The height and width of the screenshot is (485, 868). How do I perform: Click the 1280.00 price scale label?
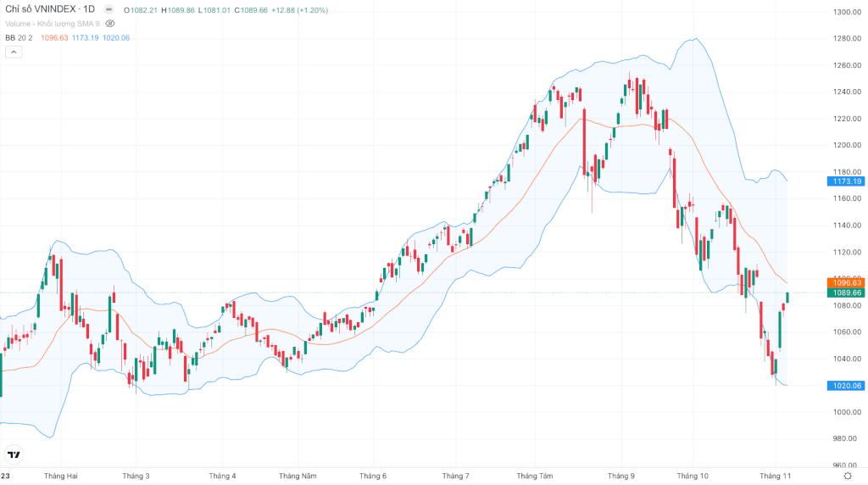(x=848, y=39)
